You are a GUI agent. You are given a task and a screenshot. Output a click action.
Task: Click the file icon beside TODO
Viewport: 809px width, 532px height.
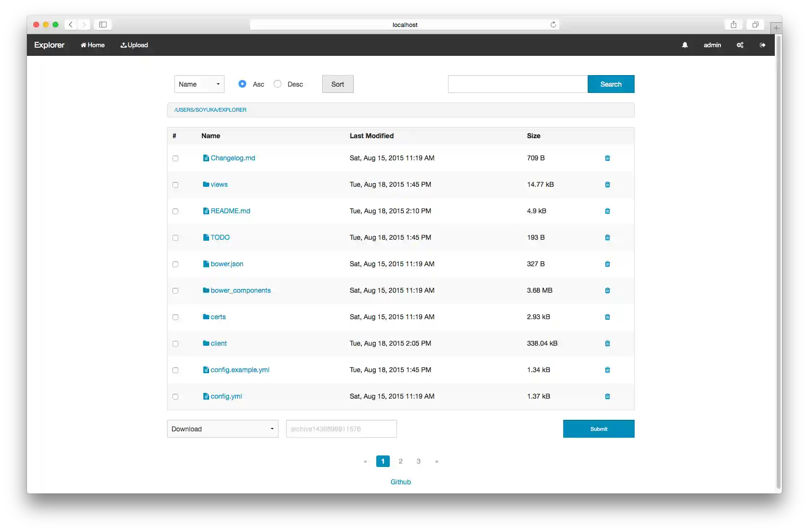pyautogui.click(x=207, y=237)
